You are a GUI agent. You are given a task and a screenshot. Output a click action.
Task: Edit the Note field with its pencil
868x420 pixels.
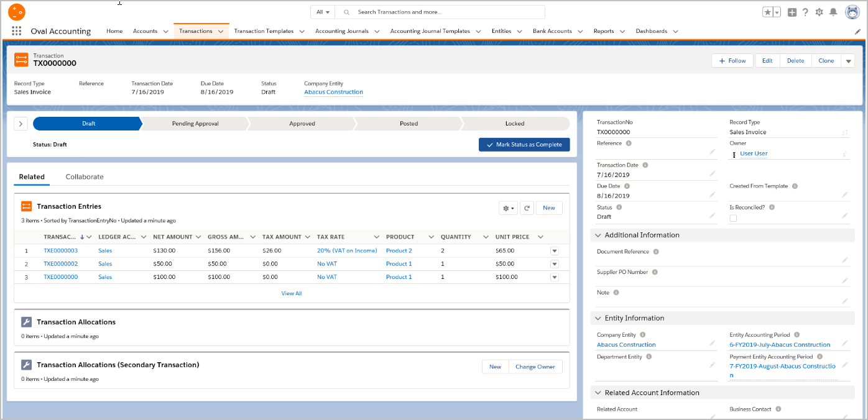(845, 301)
